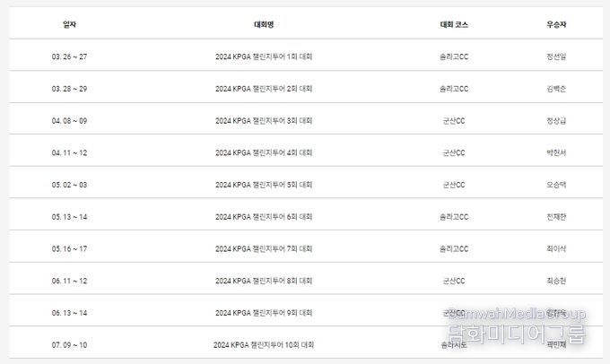The width and height of the screenshot is (610, 364).
Task: Open the 챌린지투어 4회 대회 entry
Action: 264,152
